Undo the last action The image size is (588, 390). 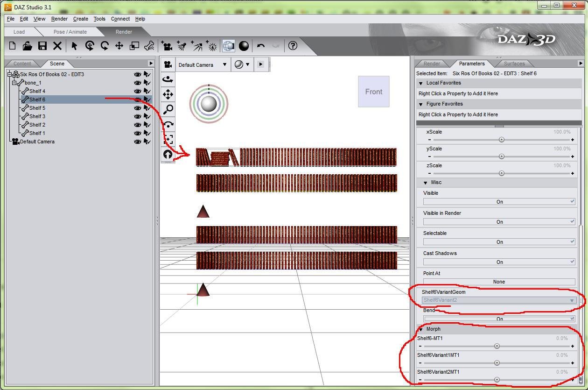261,46
